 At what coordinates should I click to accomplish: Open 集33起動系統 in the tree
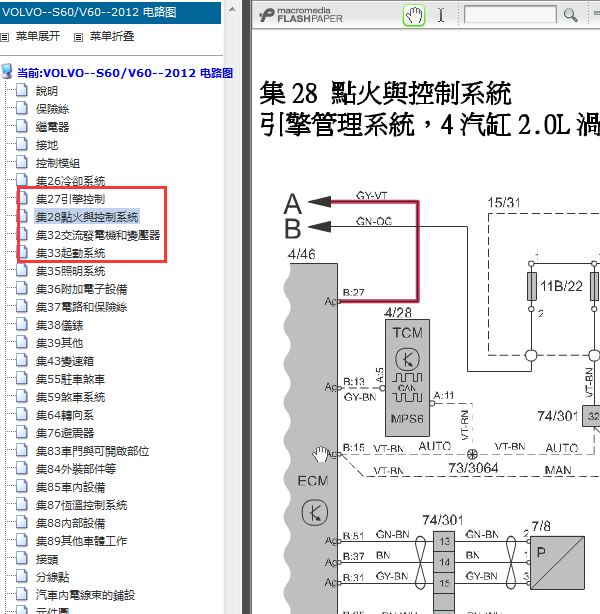[70, 253]
